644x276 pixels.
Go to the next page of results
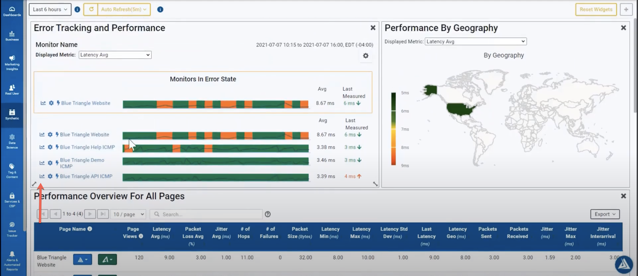(x=90, y=214)
